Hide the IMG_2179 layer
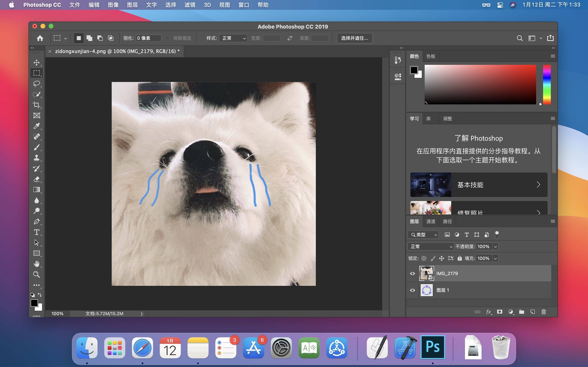This screenshot has width=588, height=367. (x=412, y=274)
